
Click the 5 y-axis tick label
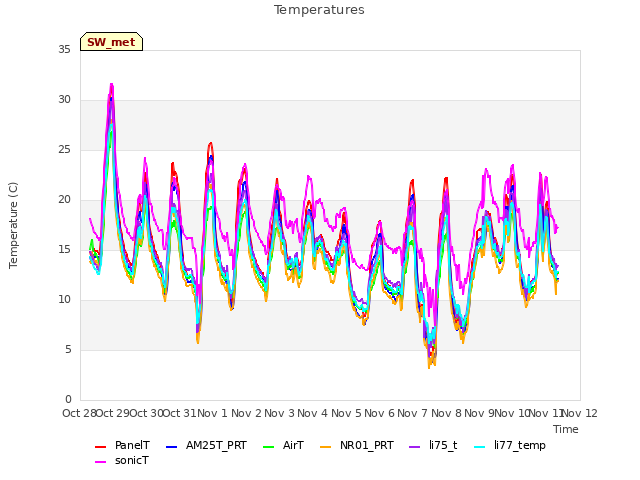point(68,350)
